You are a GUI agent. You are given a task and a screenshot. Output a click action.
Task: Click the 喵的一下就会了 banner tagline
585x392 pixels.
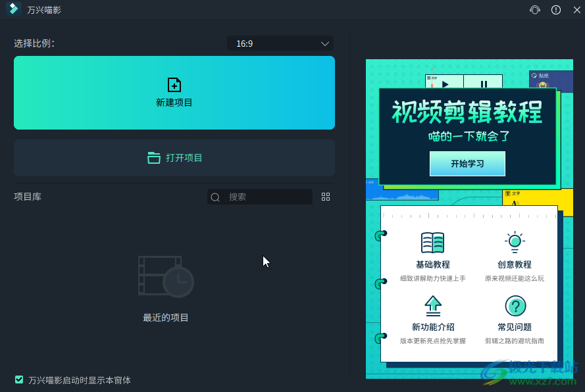point(469,136)
